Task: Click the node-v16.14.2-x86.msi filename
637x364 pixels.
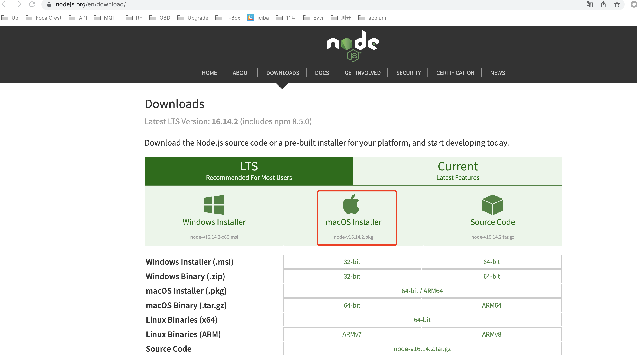Action: [214, 237]
